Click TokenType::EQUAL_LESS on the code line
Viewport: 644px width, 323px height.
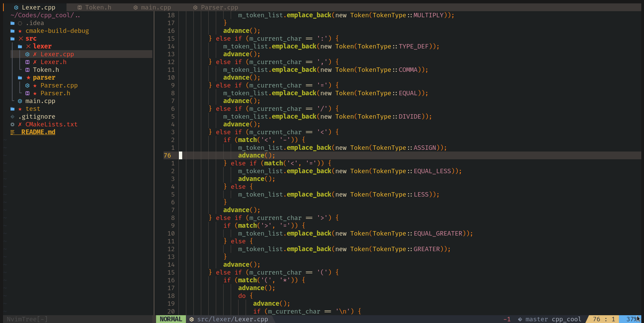tap(412, 171)
